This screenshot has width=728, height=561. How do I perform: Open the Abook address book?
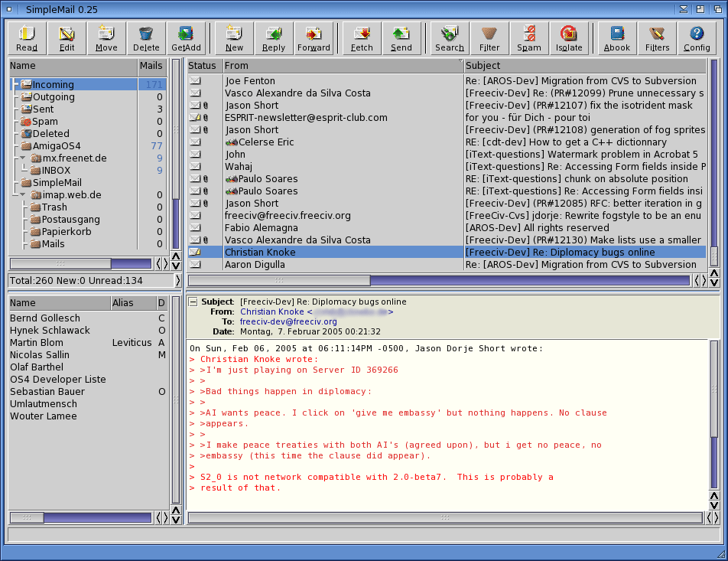pos(617,38)
